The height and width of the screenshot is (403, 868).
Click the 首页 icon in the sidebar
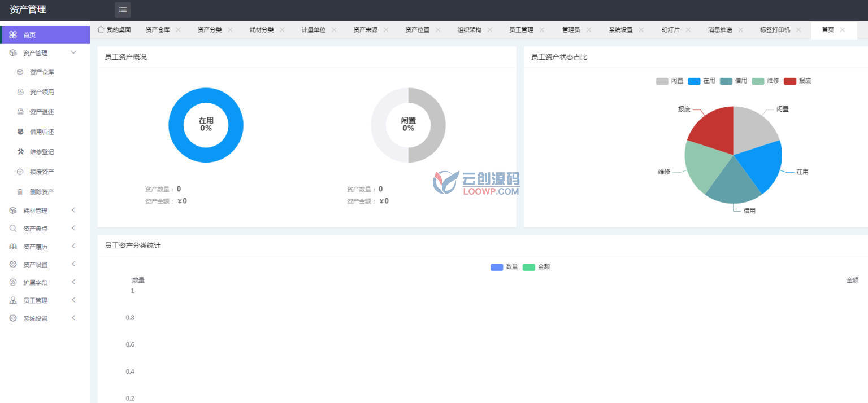[x=13, y=35]
